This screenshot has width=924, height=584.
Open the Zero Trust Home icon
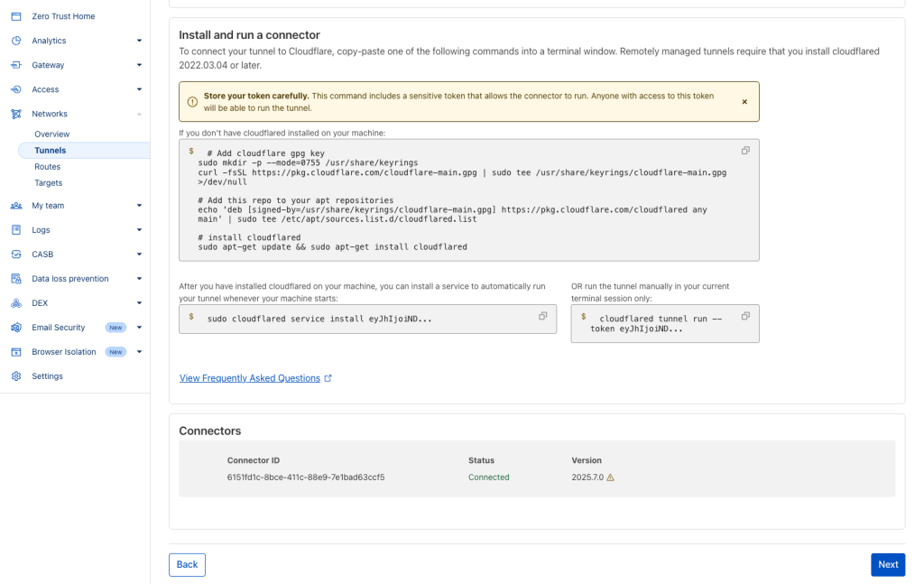16,16
